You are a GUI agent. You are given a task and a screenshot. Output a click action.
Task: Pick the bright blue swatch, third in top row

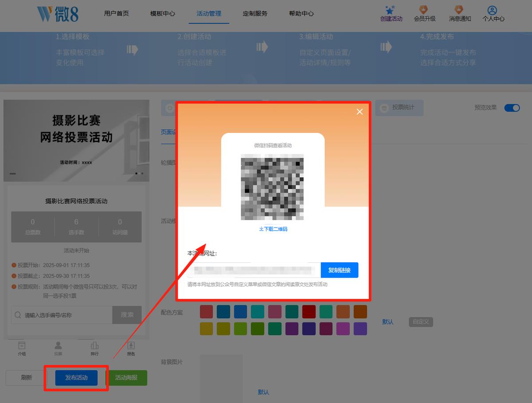coord(241,312)
